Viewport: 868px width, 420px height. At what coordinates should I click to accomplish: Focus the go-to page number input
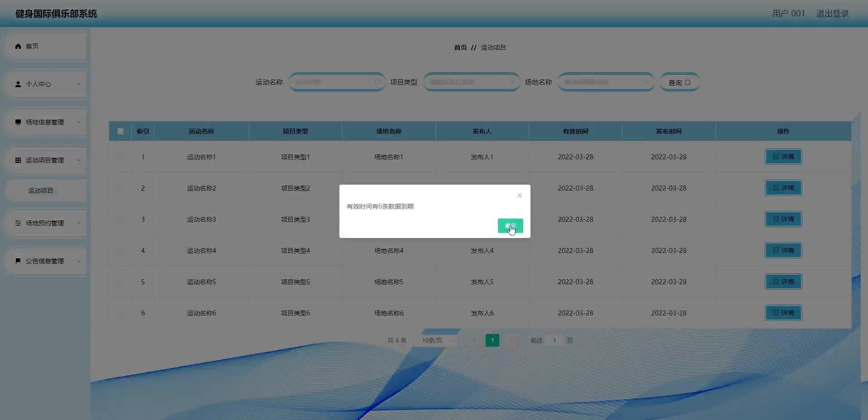coord(555,340)
